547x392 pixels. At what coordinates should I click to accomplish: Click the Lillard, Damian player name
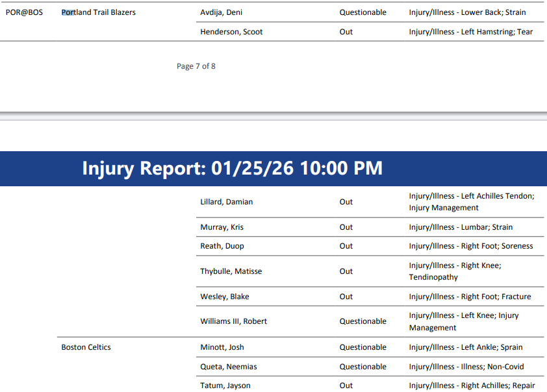point(226,202)
